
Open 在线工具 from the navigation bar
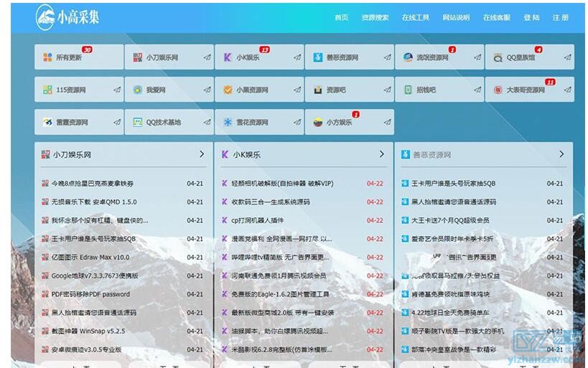(x=416, y=18)
